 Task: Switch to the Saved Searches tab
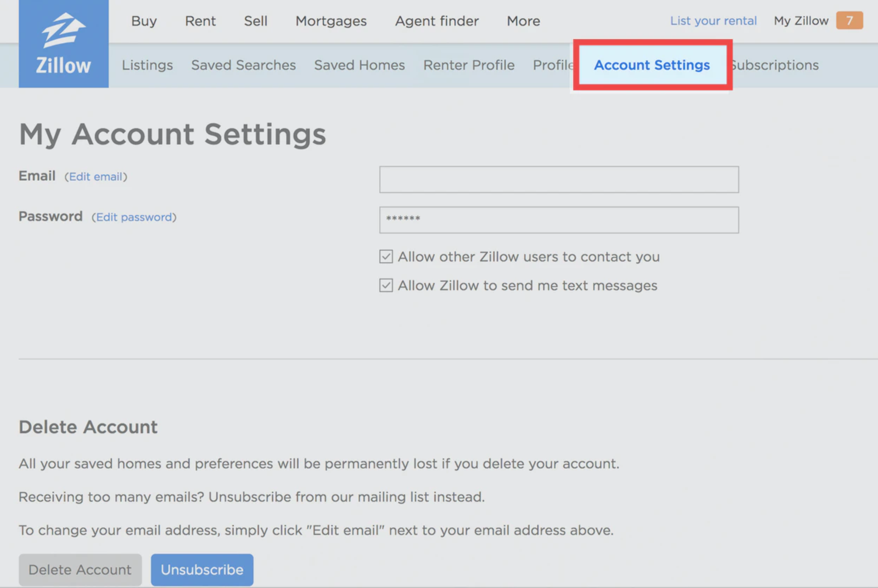[x=243, y=65]
